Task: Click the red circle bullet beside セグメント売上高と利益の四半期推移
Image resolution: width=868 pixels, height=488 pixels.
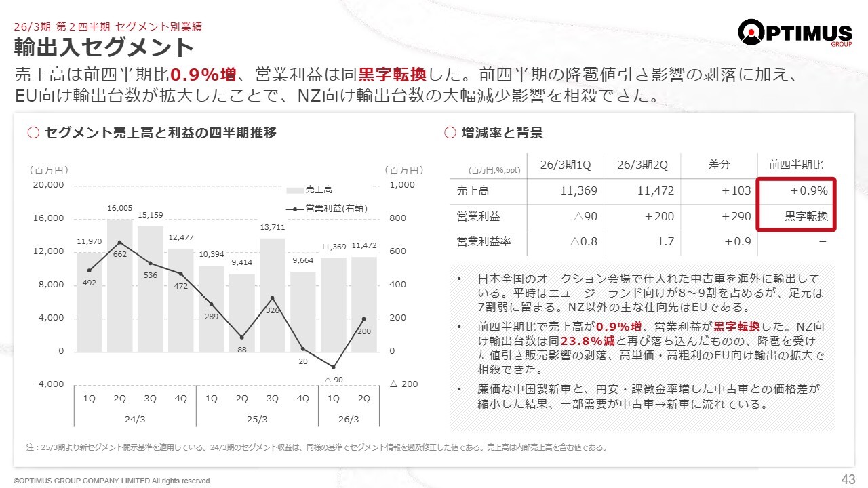Action: tap(33, 133)
